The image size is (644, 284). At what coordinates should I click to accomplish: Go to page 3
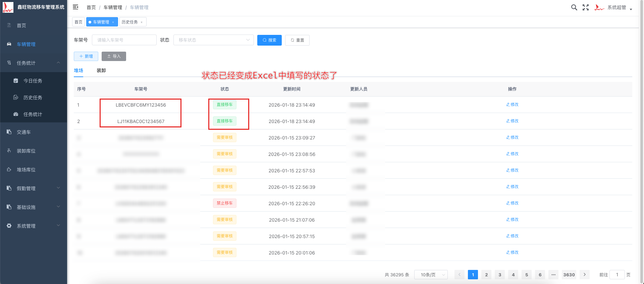click(500, 275)
